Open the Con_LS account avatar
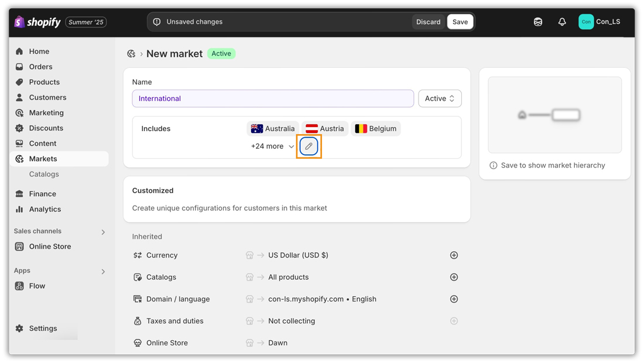 click(x=586, y=22)
